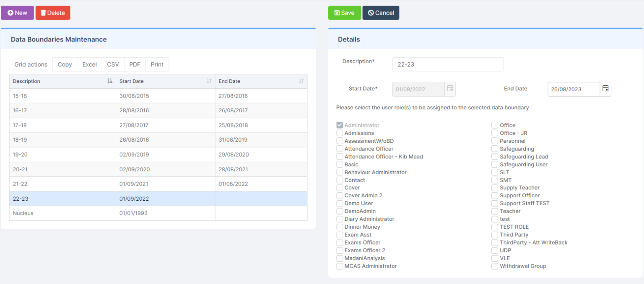
Task: Check the Dinner Money role
Action: tap(340, 227)
